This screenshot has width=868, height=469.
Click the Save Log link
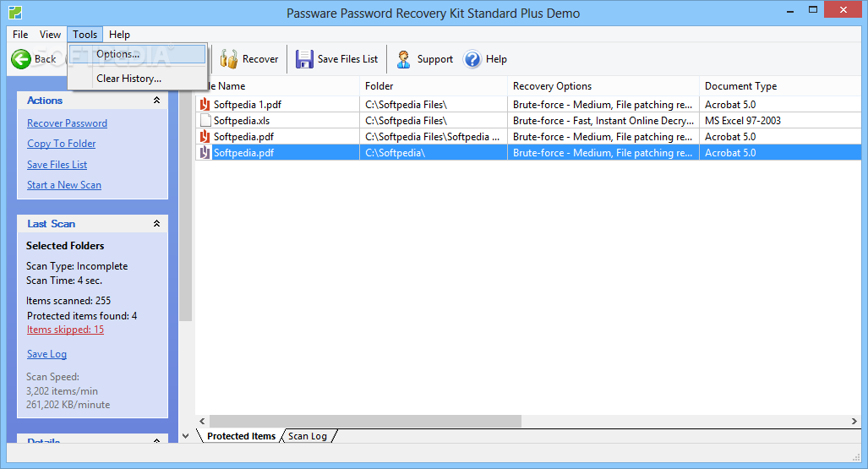pos(46,354)
